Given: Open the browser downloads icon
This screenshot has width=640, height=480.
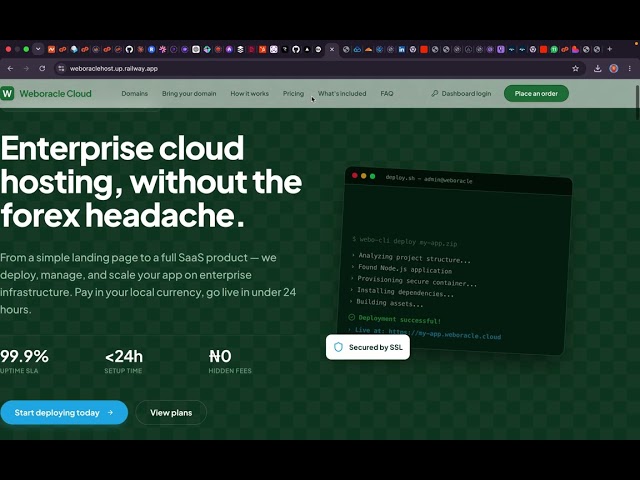Looking at the screenshot, I should [x=598, y=69].
